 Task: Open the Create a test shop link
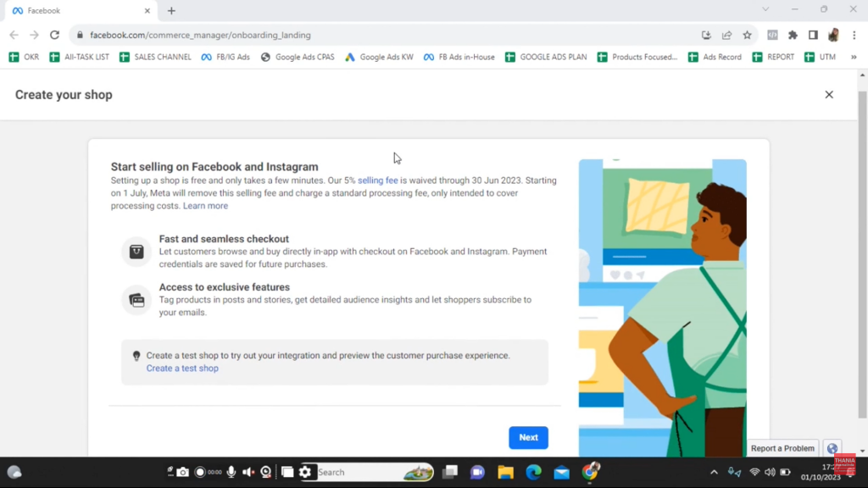pos(182,369)
